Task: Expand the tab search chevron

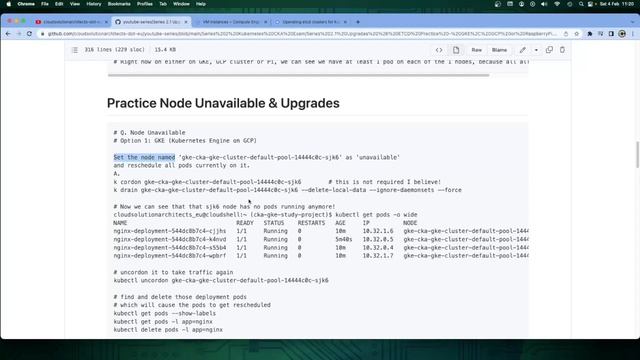Action: coord(633,22)
